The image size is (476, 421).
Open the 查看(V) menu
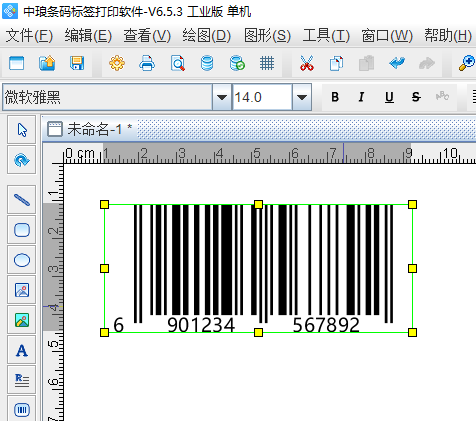[x=147, y=36]
